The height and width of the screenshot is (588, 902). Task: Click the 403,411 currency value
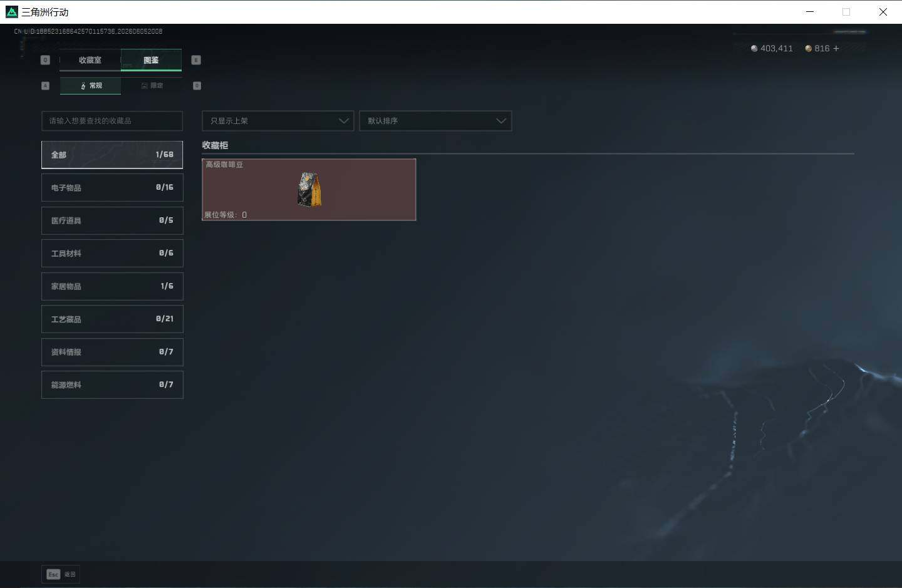pyautogui.click(x=776, y=48)
